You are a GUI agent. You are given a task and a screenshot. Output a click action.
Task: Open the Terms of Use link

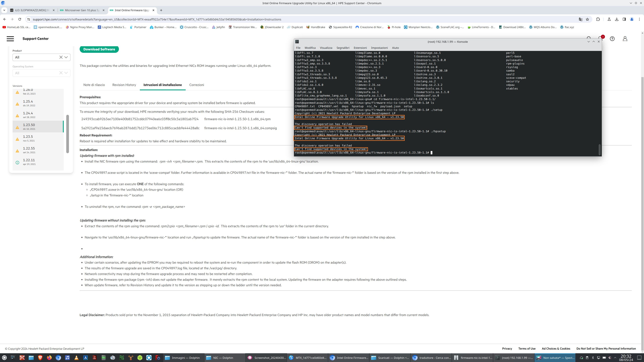click(x=527, y=349)
